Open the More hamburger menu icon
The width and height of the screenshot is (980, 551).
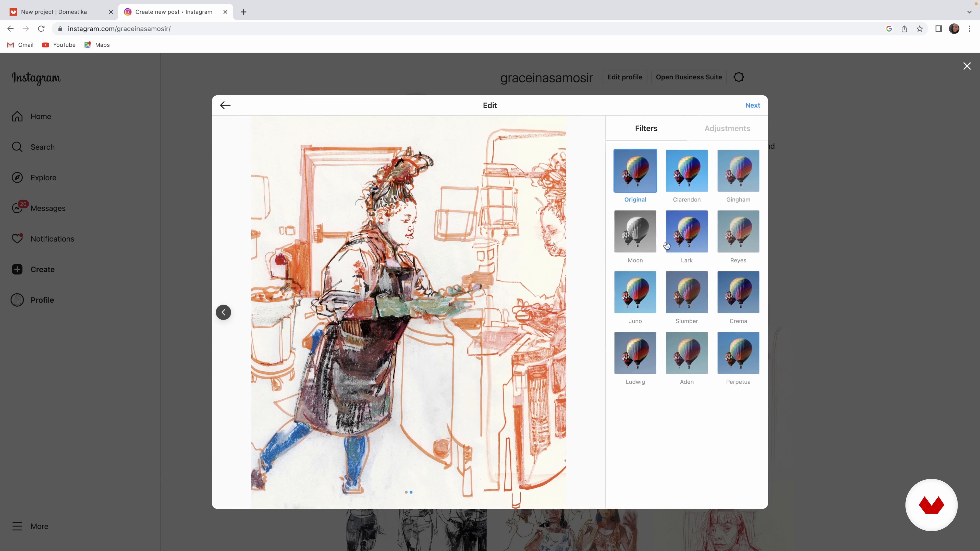coord(17,526)
